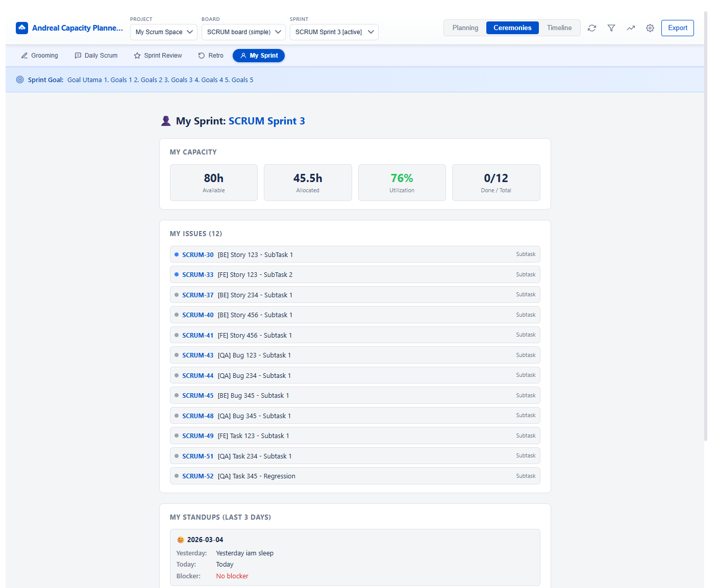This screenshot has width=719, height=588.
Task: Switch to the Timeline view toggle
Action: tap(559, 28)
